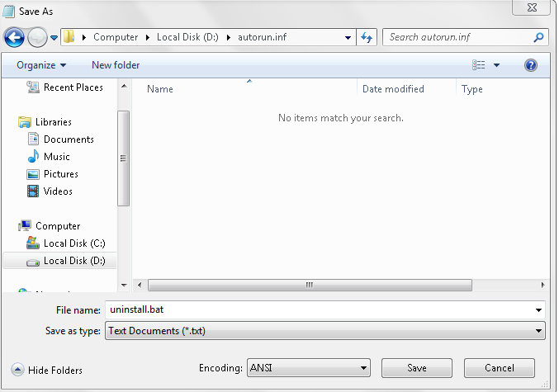The width and height of the screenshot is (559, 392).
Task: Select Local Disk (D:) in address breadcrumb
Action: [x=187, y=37]
